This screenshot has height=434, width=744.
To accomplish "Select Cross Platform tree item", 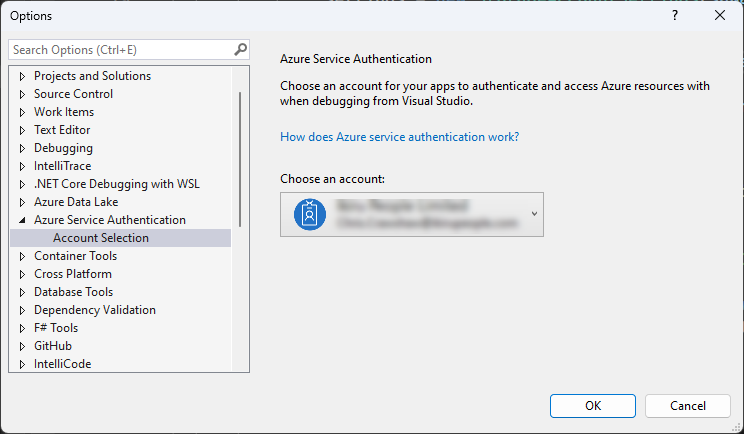I will pos(73,274).
